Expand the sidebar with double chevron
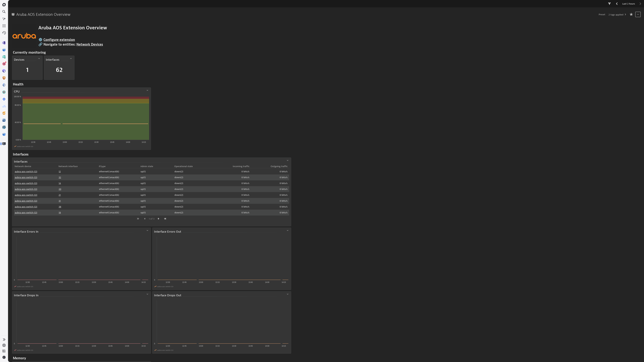This screenshot has height=362, width=644. click(4, 340)
